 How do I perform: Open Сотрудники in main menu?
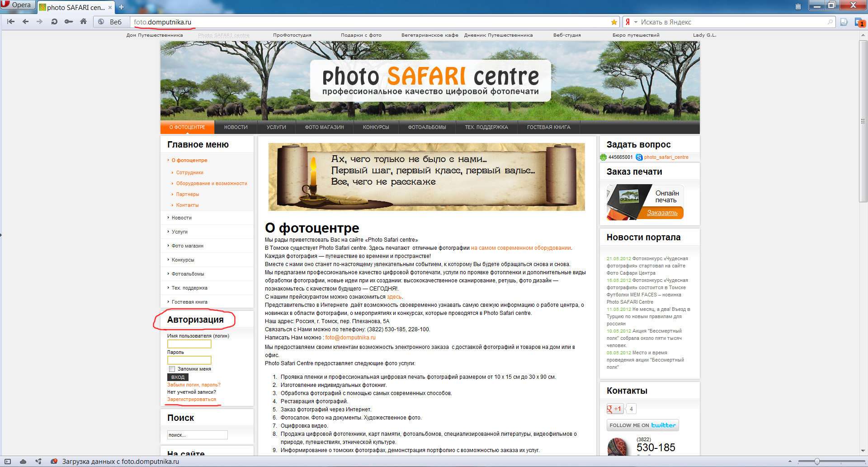pos(190,172)
